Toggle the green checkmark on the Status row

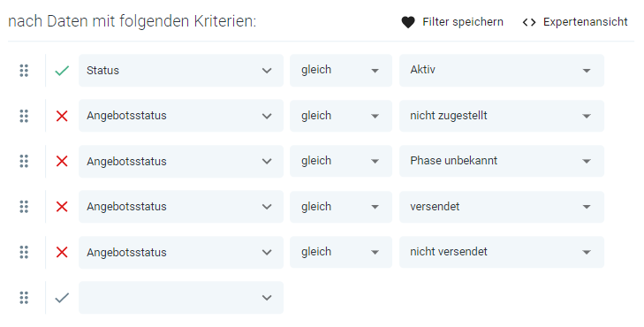click(x=62, y=71)
